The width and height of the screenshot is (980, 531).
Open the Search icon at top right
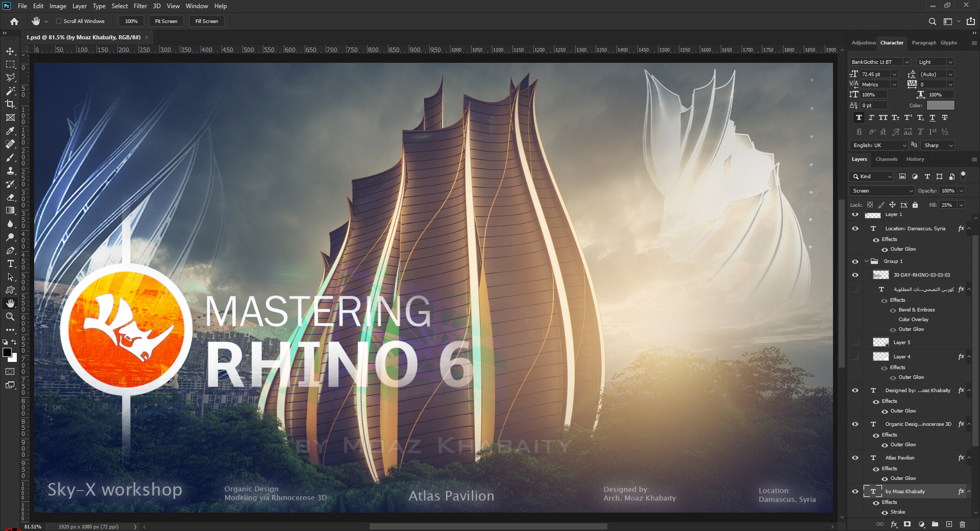932,21
